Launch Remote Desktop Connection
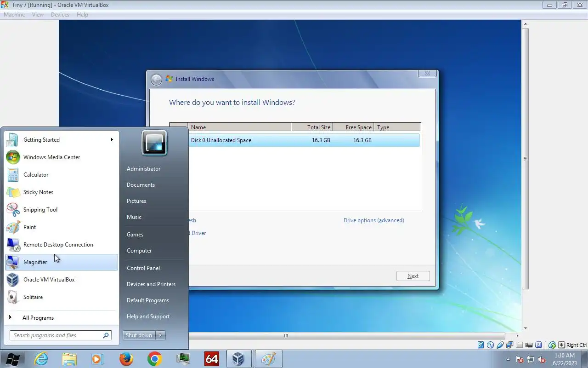 pos(62,245)
